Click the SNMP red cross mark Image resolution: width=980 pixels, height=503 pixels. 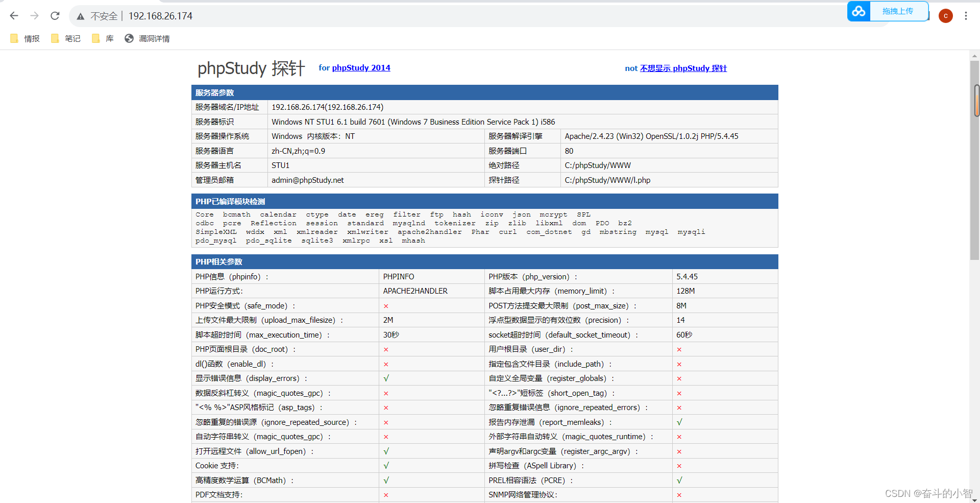pyautogui.click(x=679, y=495)
